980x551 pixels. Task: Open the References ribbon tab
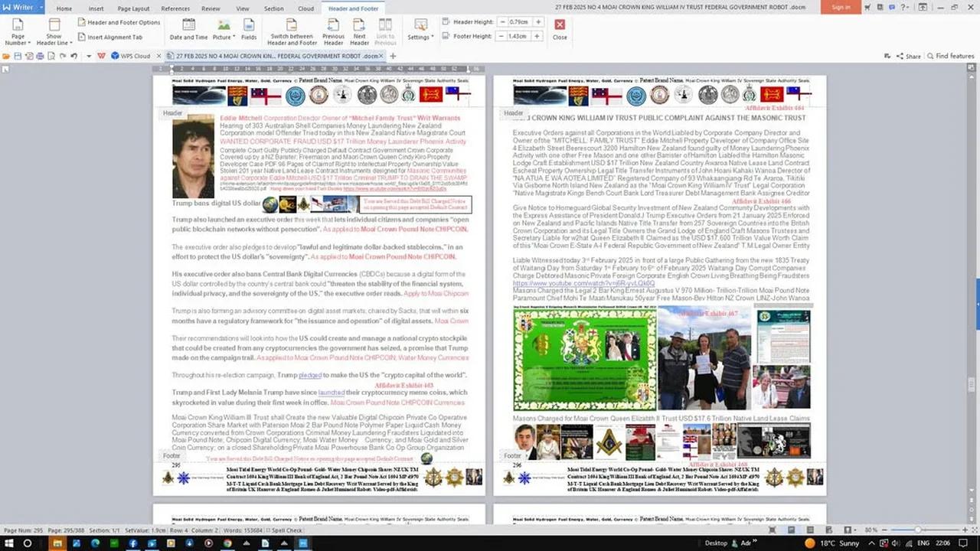tap(175, 8)
